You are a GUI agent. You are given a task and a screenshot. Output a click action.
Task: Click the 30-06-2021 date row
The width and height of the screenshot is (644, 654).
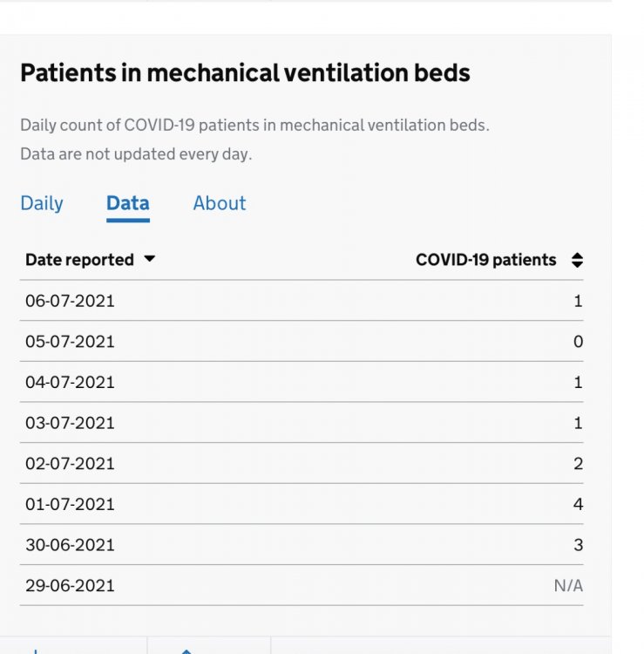(x=70, y=545)
